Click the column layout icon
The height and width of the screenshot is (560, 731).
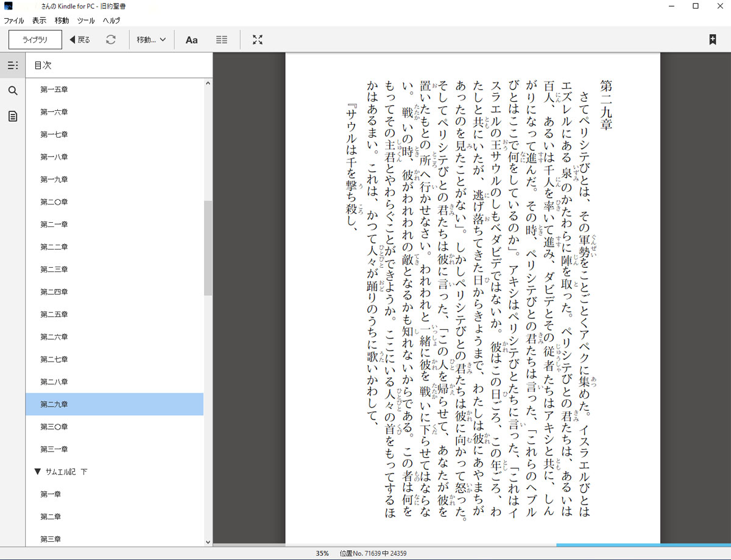pyautogui.click(x=222, y=40)
